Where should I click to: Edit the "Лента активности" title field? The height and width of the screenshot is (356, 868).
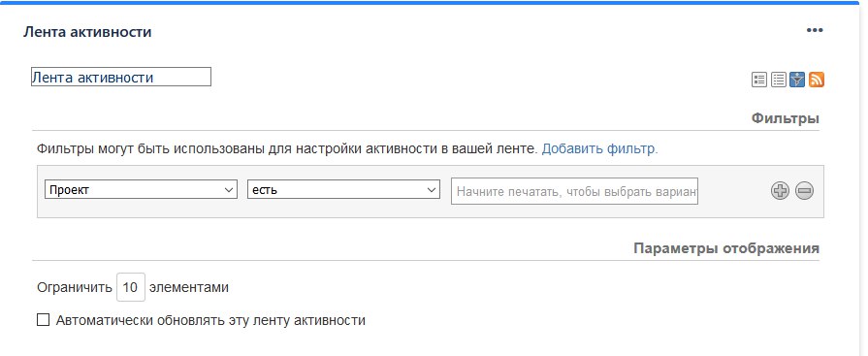coord(120,77)
